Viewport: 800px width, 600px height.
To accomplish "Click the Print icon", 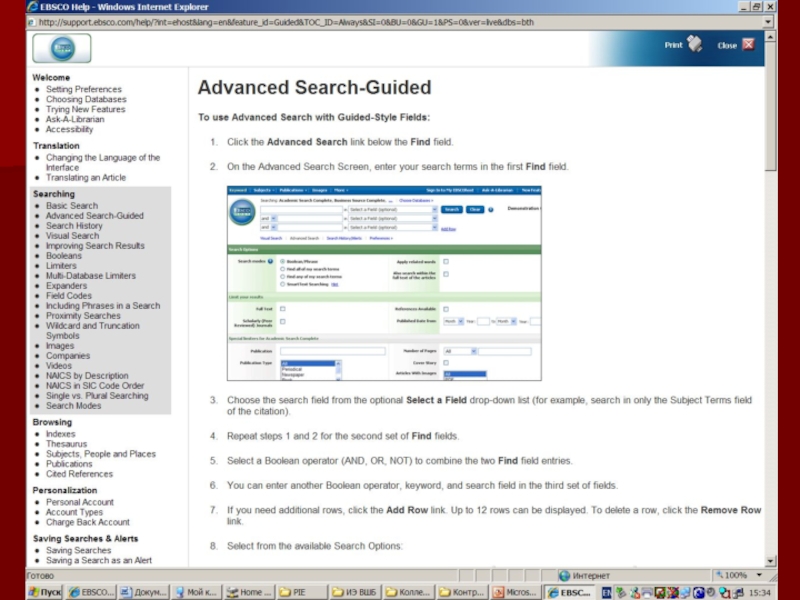I will coord(694,44).
